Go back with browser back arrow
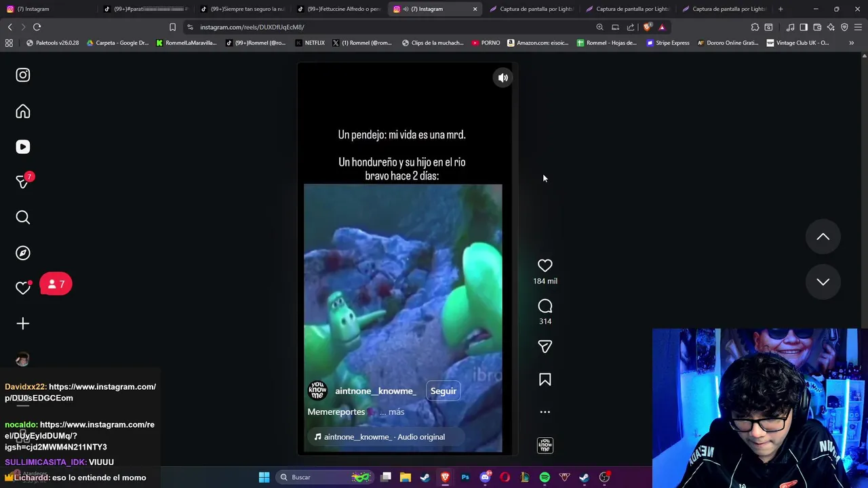 coord(9,27)
